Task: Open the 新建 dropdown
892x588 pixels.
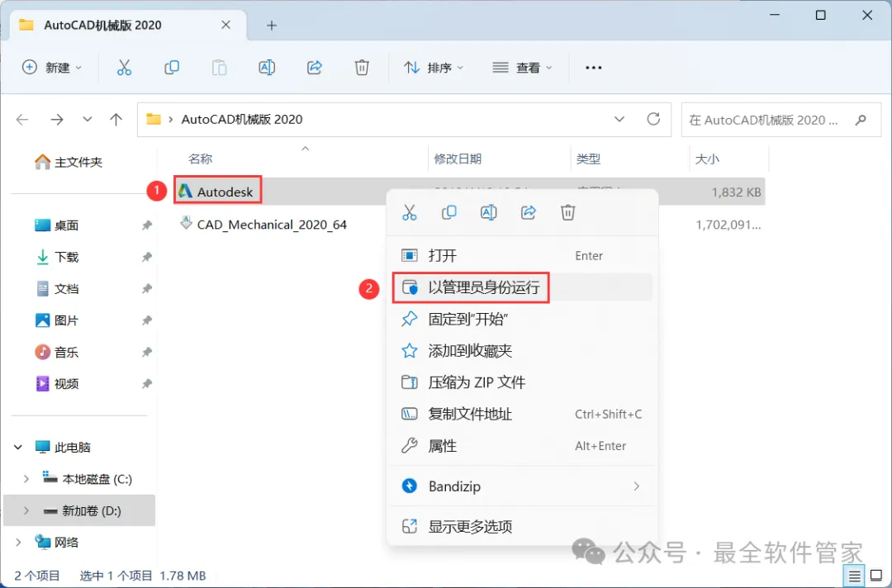Action: (52, 68)
